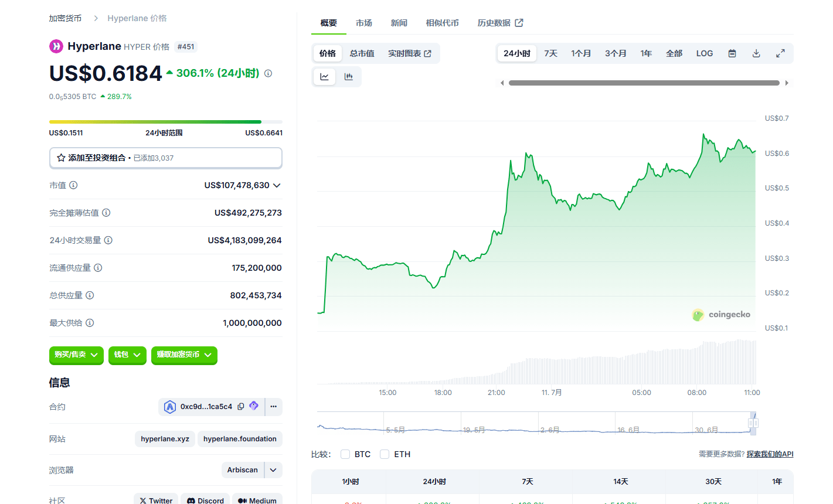Image resolution: width=833 pixels, height=504 pixels.
Task: Select 价格 chart mode
Action: (328, 53)
